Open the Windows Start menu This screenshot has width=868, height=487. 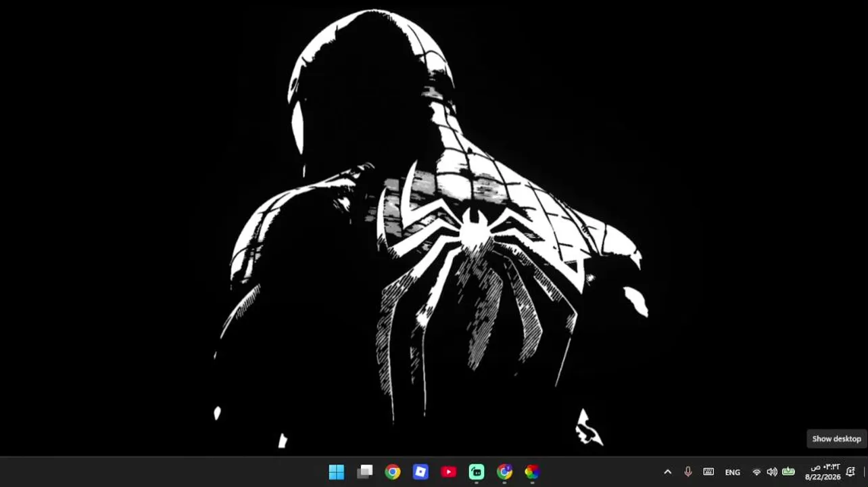coord(336,471)
